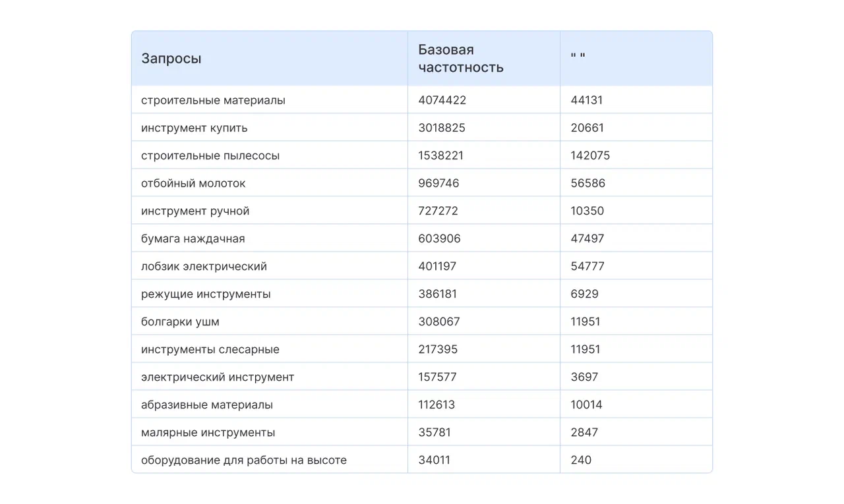844x504 pixels.
Task: Click the base frequency value 4074422
Action: coord(442,100)
